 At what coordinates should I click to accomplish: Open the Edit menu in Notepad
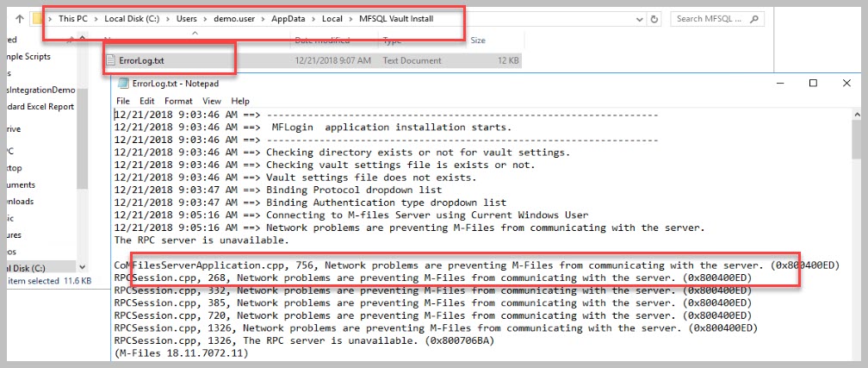coord(146,101)
